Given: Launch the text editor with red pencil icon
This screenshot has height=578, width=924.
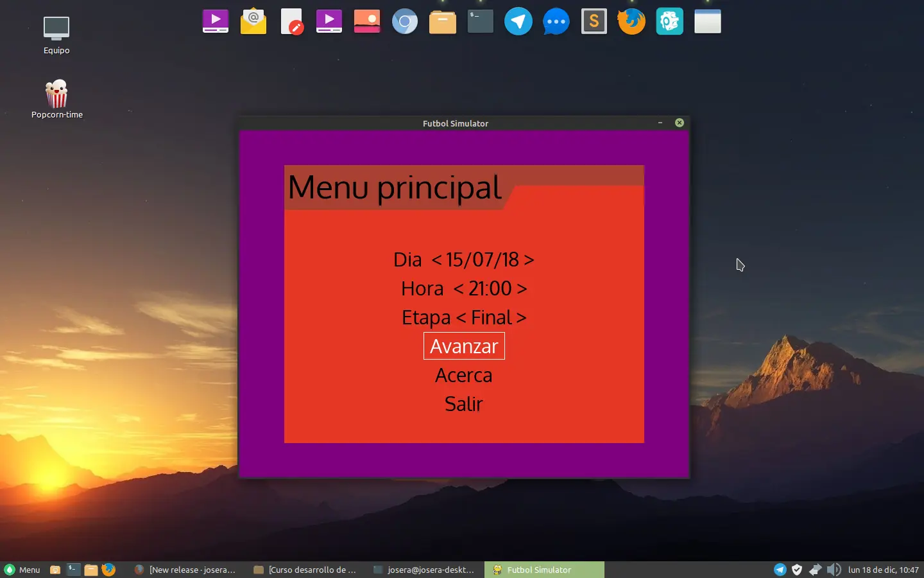Looking at the screenshot, I should point(292,21).
